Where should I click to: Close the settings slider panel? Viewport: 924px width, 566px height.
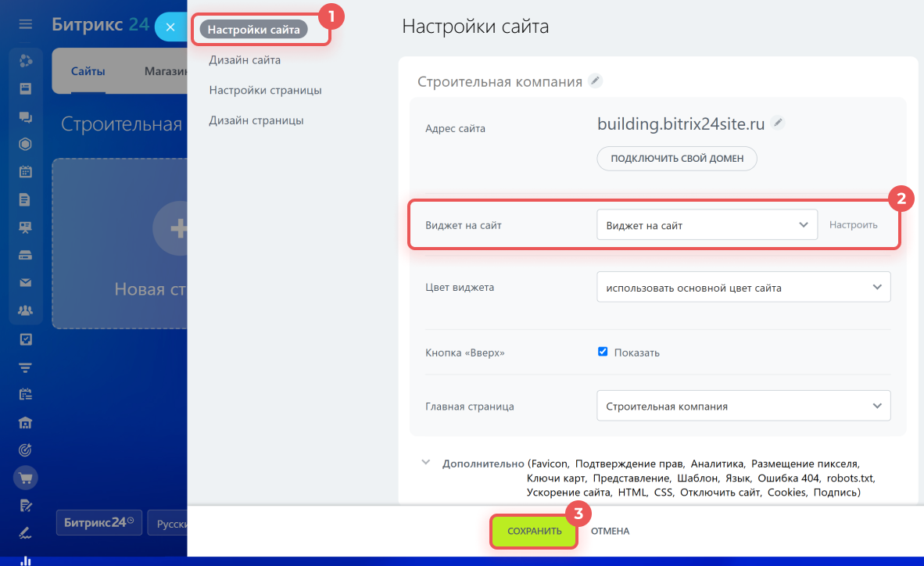coord(170,27)
